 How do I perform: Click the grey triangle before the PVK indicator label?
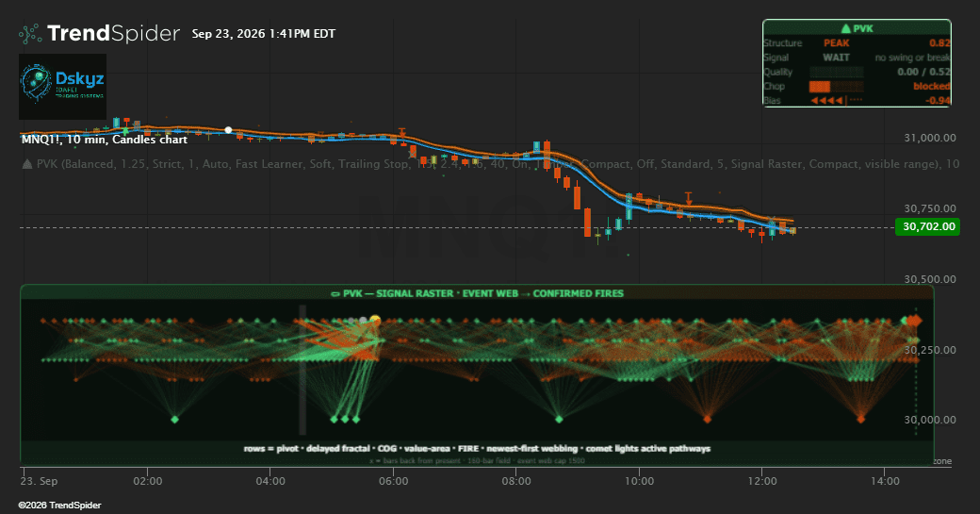coord(27,164)
